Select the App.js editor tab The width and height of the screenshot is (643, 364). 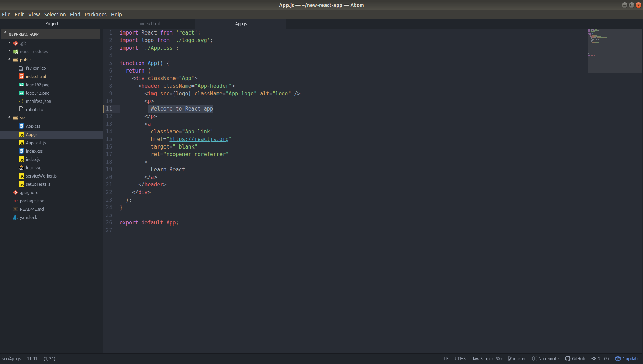pyautogui.click(x=241, y=23)
